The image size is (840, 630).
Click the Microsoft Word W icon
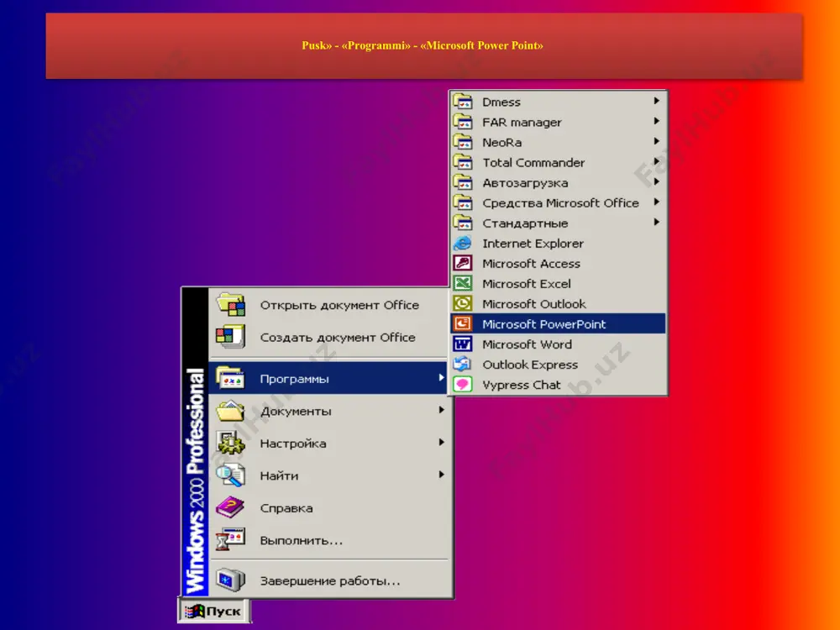coord(463,344)
